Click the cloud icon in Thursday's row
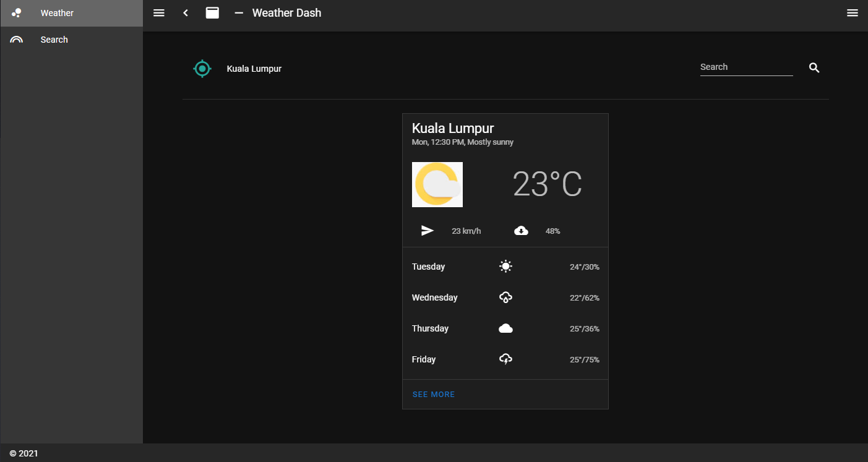 (505, 328)
